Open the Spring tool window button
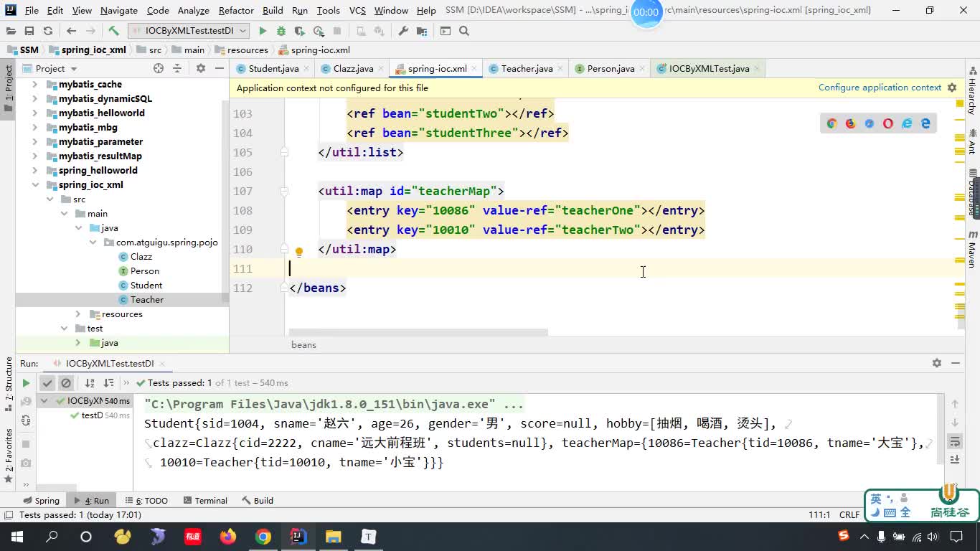The width and height of the screenshot is (980, 551). 41,501
